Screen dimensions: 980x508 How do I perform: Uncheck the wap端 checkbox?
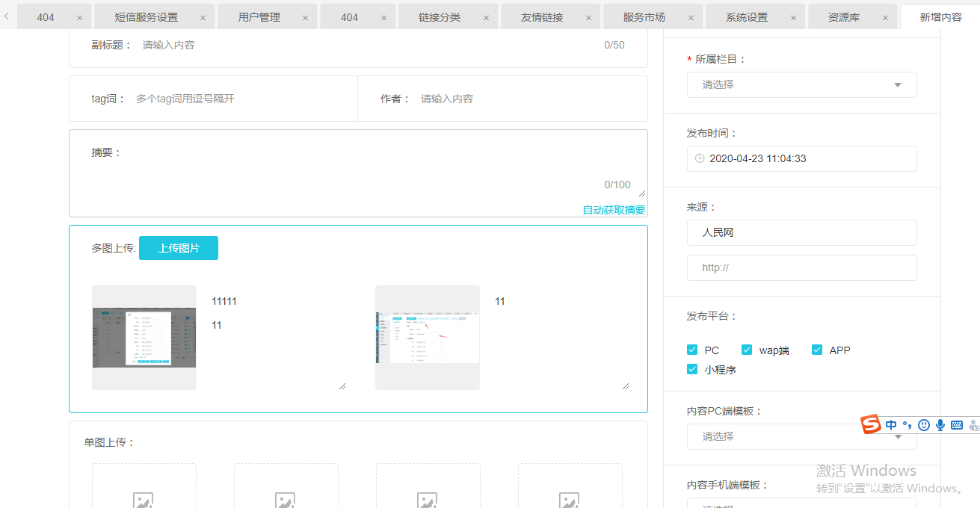(x=747, y=350)
